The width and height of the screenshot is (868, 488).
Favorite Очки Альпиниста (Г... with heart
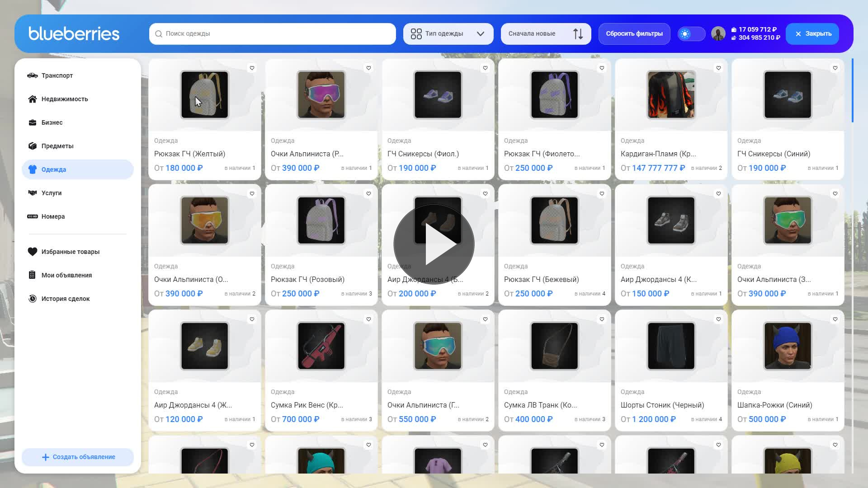pyautogui.click(x=485, y=319)
